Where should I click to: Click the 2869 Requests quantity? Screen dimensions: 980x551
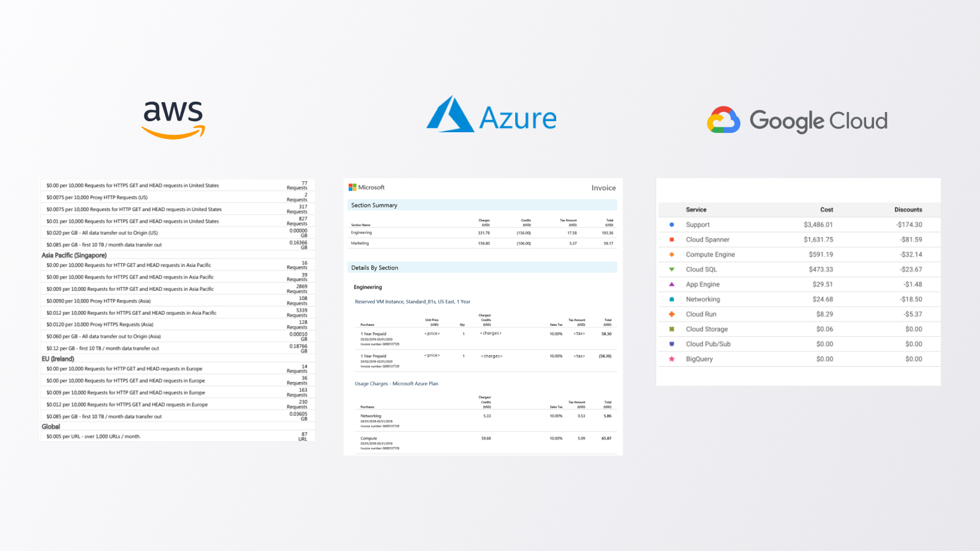pyautogui.click(x=297, y=289)
